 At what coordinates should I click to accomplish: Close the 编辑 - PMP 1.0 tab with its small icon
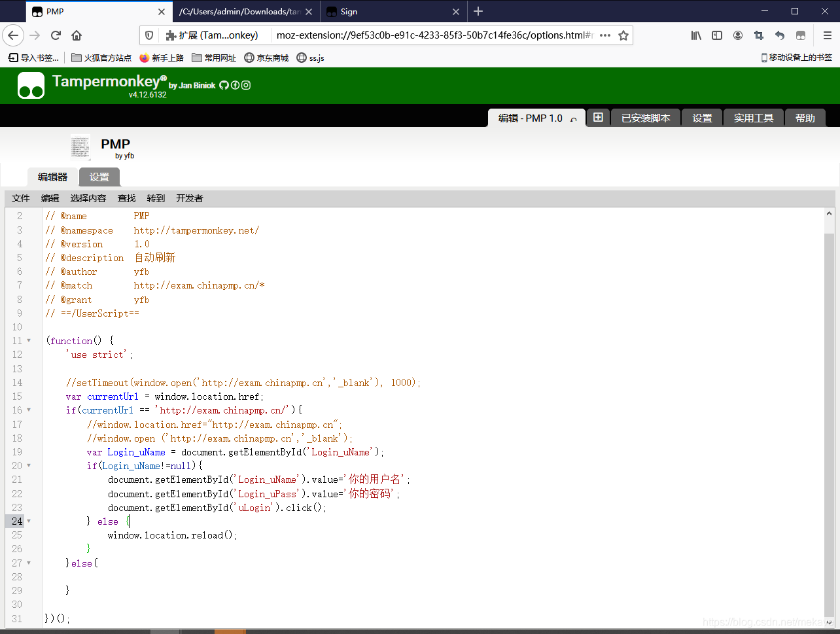coord(574,119)
